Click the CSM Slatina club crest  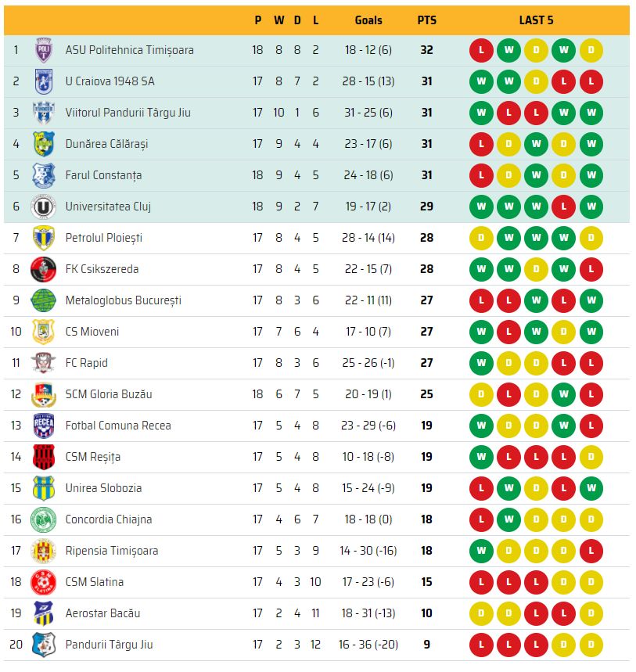(43, 582)
